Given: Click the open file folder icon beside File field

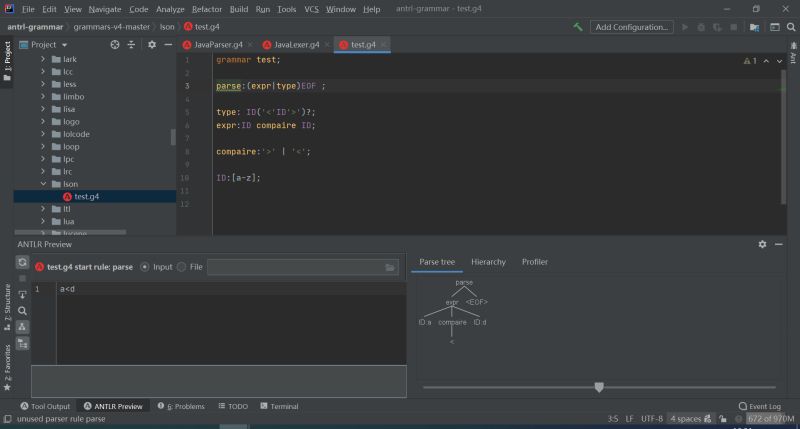Looking at the screenshot, I should click(390, 267).
